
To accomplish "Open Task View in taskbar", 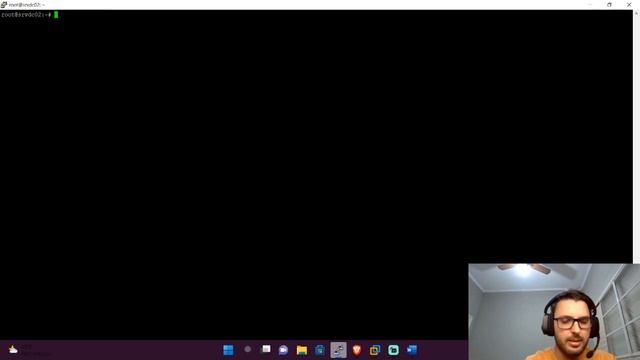I will (266, 349).
